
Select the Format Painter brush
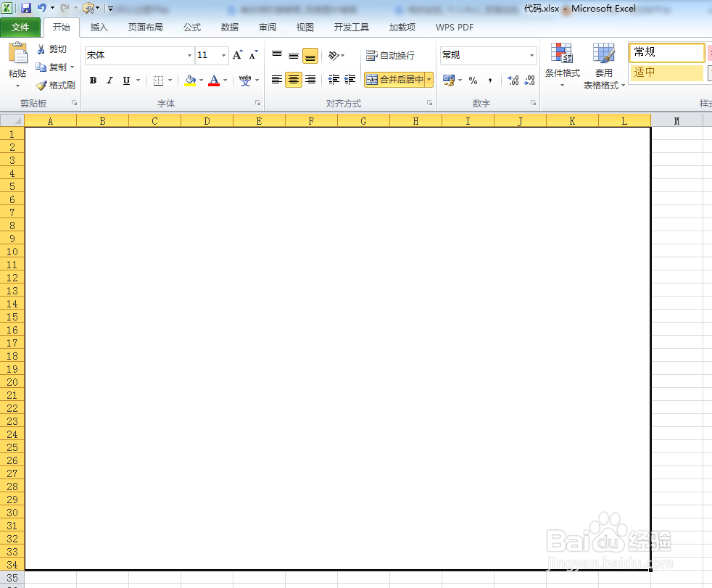tap(55, 86)
